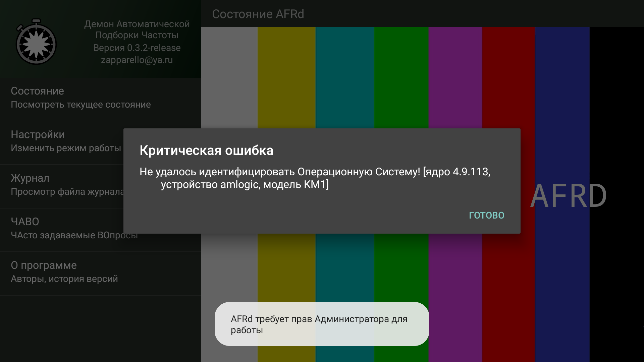The width and height of the screenshot is (644, 362).
Task: Open the Состояние menu item
Action: tap(80, 98)
